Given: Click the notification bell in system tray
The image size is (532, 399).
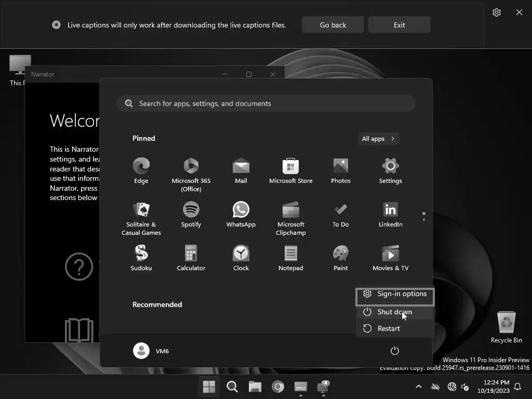Looking at the screenshot, I should pyautogui.click(x=517, y=387).
